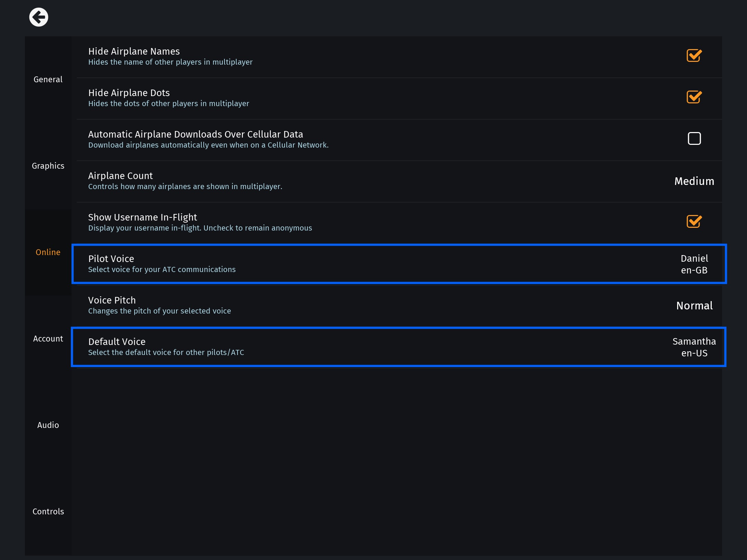Uncheck Hide Airplane Names checkbox

tap(694, 56)
